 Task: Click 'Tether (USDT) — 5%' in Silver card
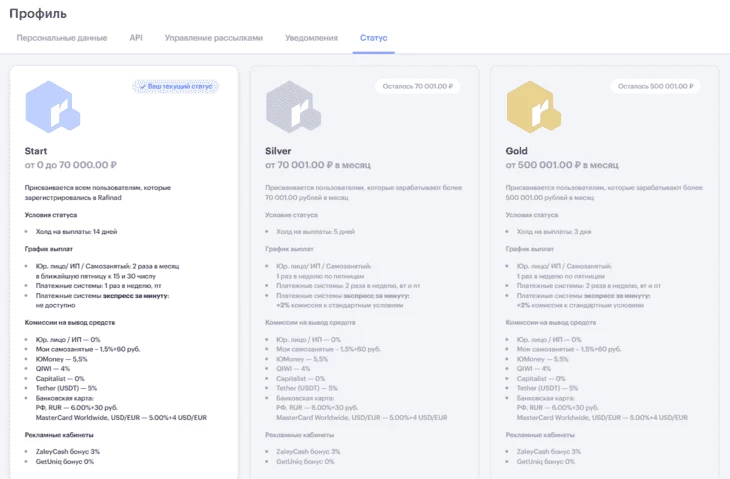(x=307, y=388)
